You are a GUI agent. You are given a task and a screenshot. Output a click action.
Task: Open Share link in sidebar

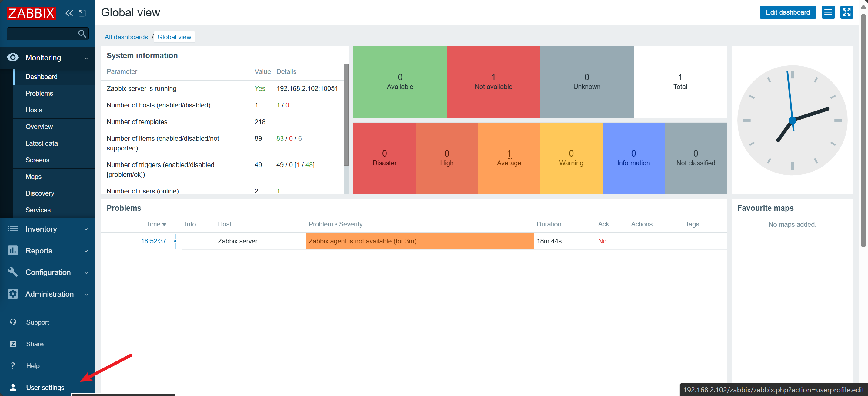[x=35, y=344]
